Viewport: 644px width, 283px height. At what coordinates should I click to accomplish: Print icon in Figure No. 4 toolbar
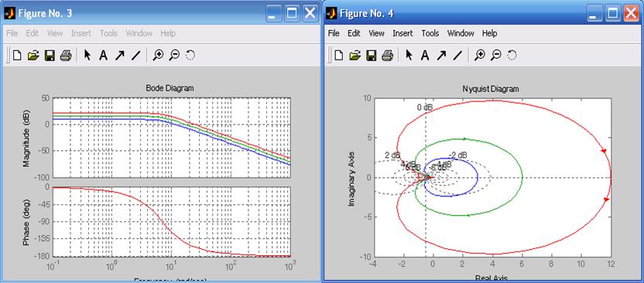[387, 55]
